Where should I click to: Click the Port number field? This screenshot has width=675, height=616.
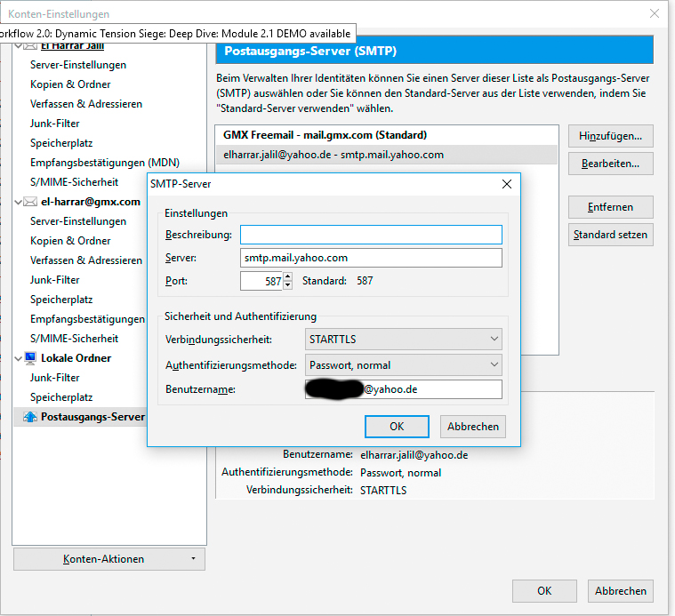261,281
